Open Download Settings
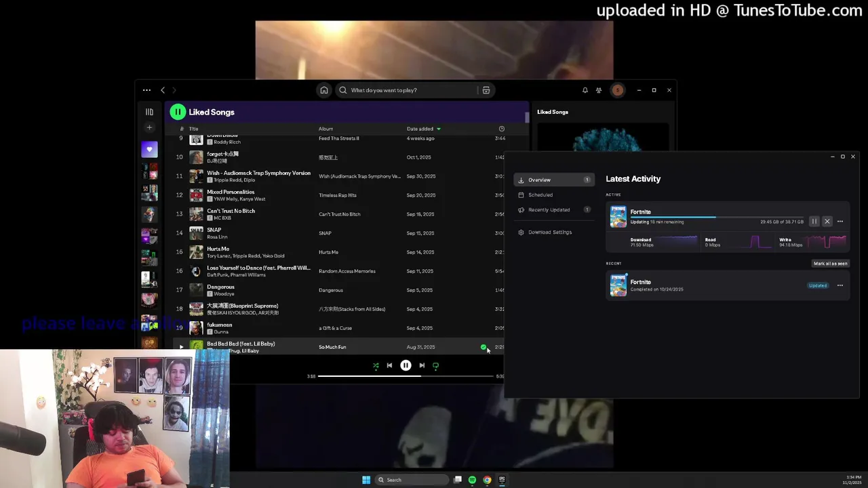The height and width of the screenshot is (488, 868). (x=554, y=232)
